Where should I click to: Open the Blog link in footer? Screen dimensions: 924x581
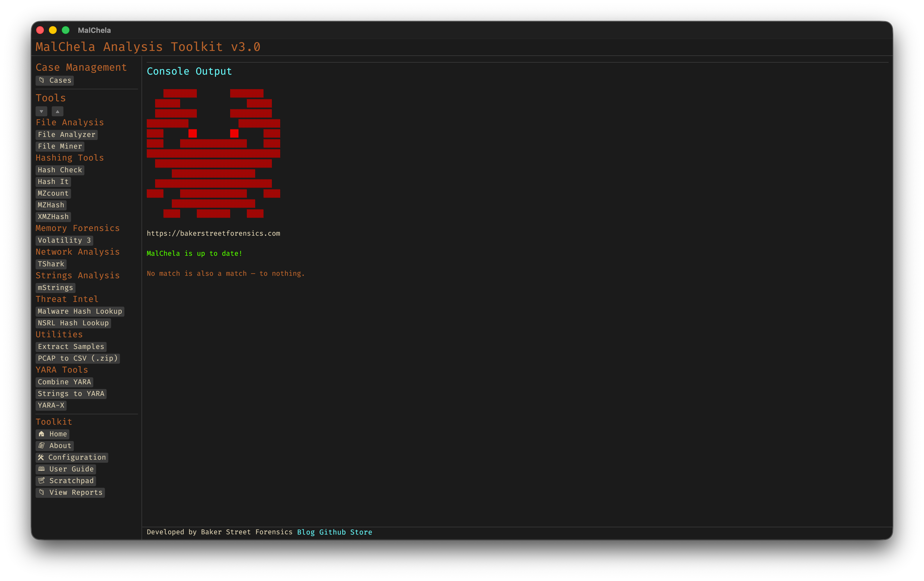click(x=306, y=532)
